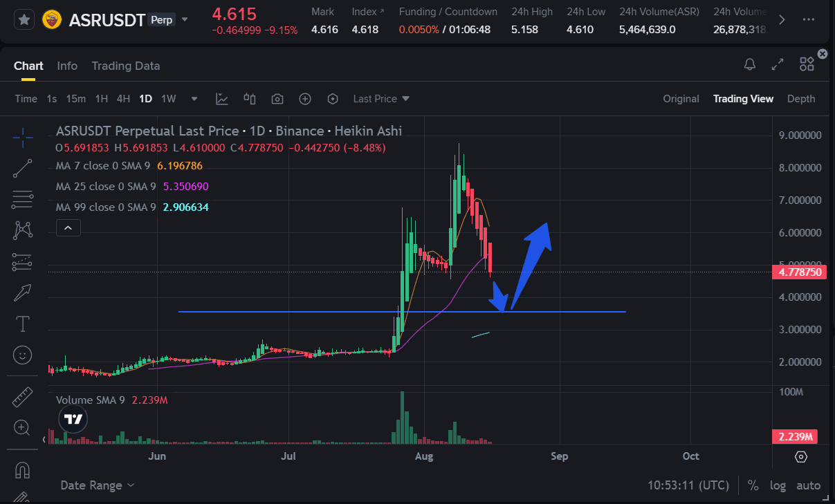Select the zoom in magnifier tool

(23, 428)
